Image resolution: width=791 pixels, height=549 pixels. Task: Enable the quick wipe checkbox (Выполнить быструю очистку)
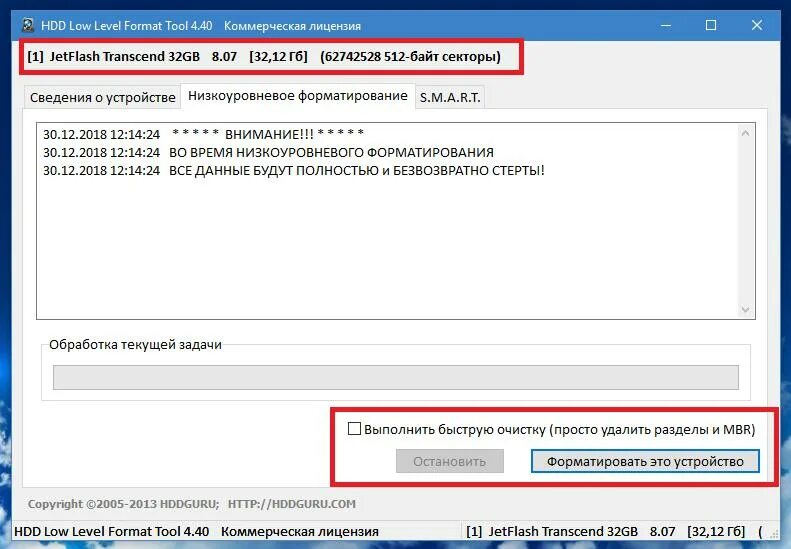[354, 429]
